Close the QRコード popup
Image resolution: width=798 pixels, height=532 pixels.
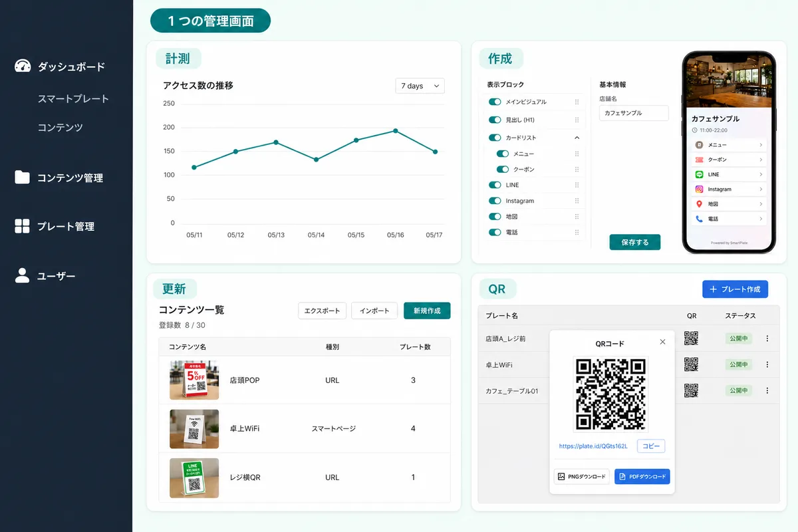(662, 342)
